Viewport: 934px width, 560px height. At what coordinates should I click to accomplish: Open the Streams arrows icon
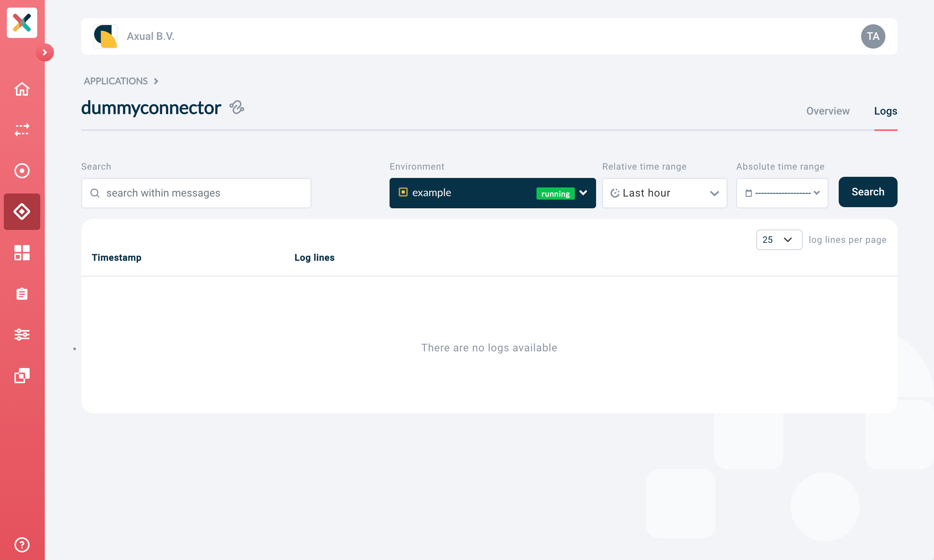coord(22,130)
